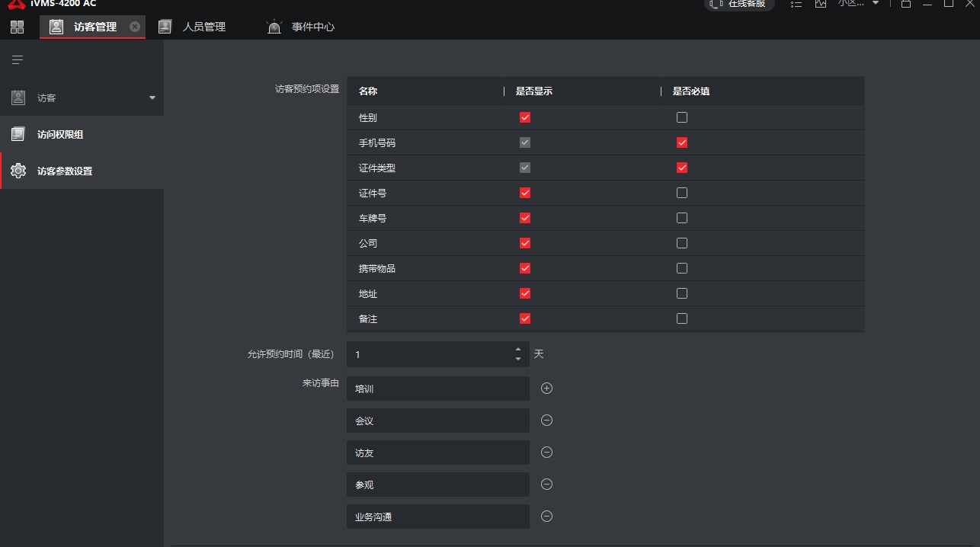Edit the 业务沟通 visit reason field
Image resolution: width=980 pixels, height=547 pixels.
coord(438,517)
